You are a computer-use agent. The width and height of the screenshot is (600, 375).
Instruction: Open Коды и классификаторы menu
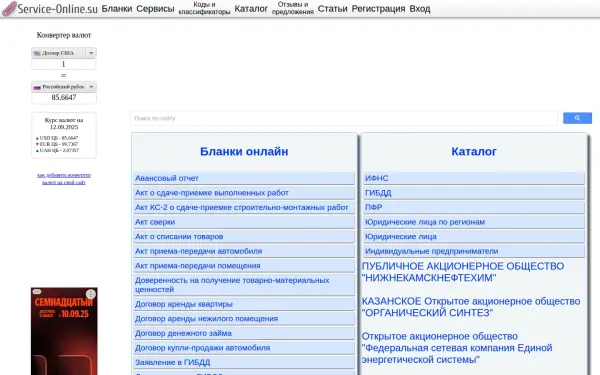coord(204,8)
